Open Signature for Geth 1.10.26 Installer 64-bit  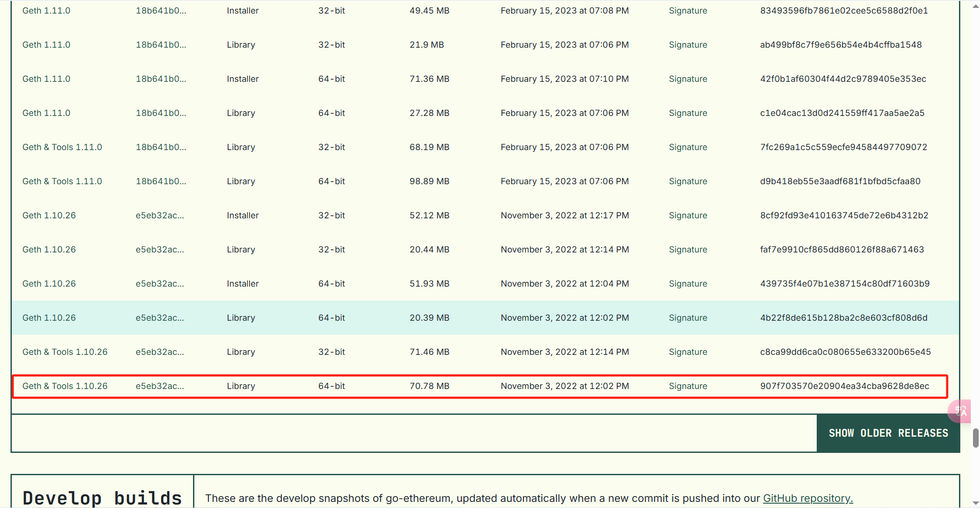(x=688, y=284)
